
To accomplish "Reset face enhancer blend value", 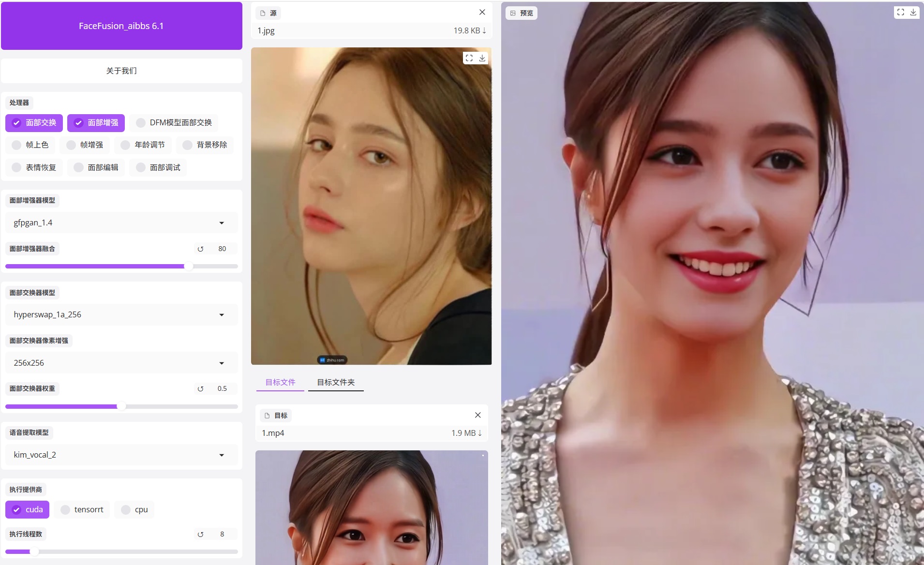I will (x=200, y=249).
